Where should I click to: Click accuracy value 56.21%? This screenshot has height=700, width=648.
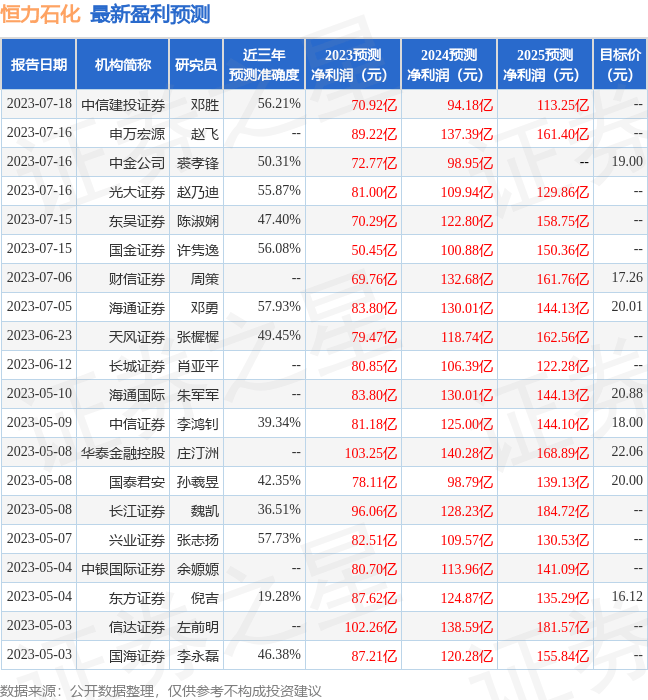coord(279,104)
